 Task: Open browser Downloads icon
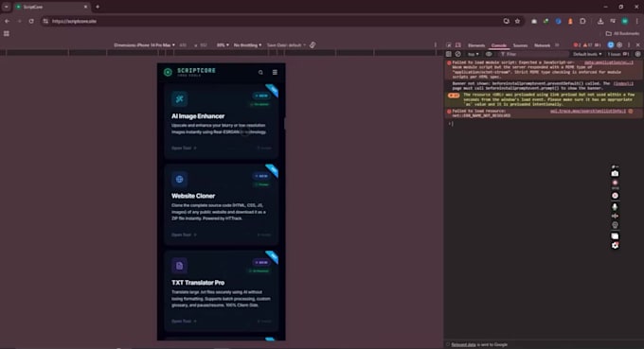point(600,22)
